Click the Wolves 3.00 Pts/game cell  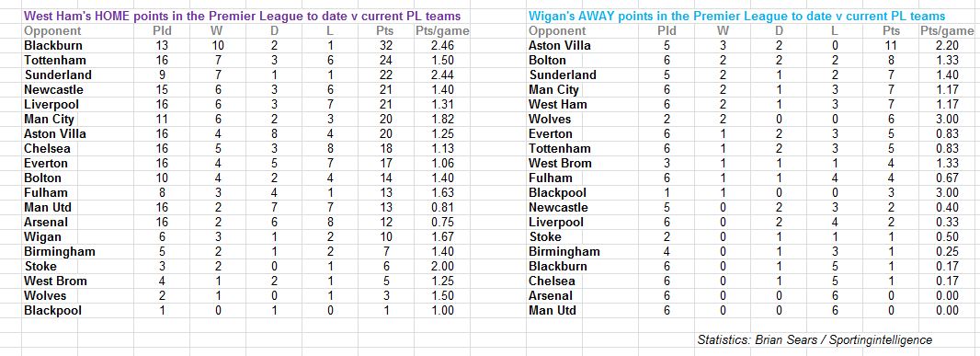pyautogui.click(x=946, y=120)
